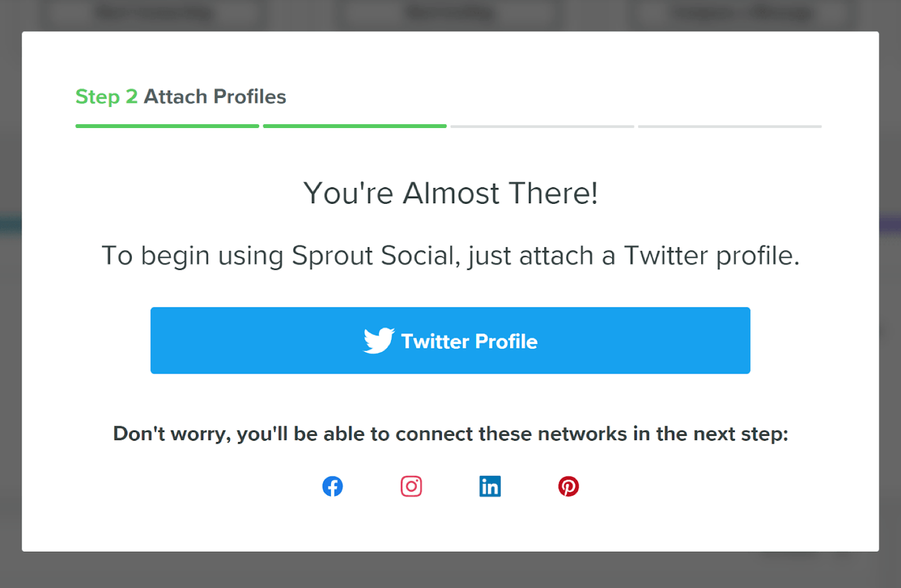Select the second green progress segment
901x588 pixels.
[x=355, y=126]
